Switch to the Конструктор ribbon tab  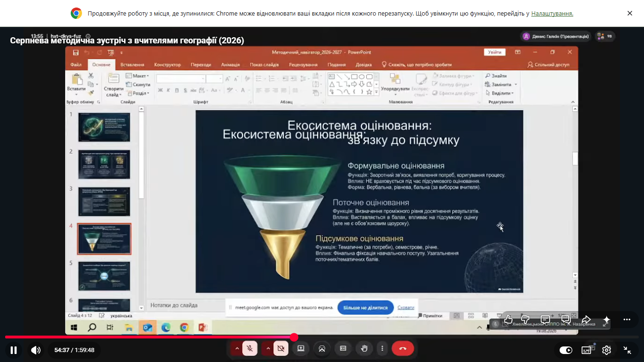(x=167, y=65)
